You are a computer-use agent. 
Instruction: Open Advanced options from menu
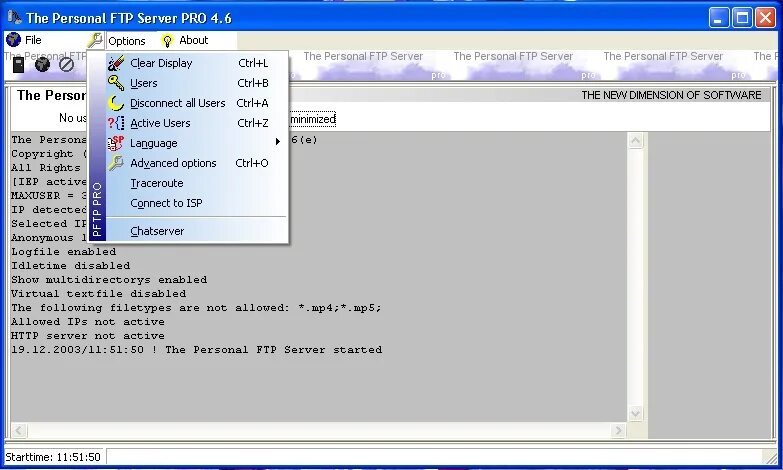point(188,163)
